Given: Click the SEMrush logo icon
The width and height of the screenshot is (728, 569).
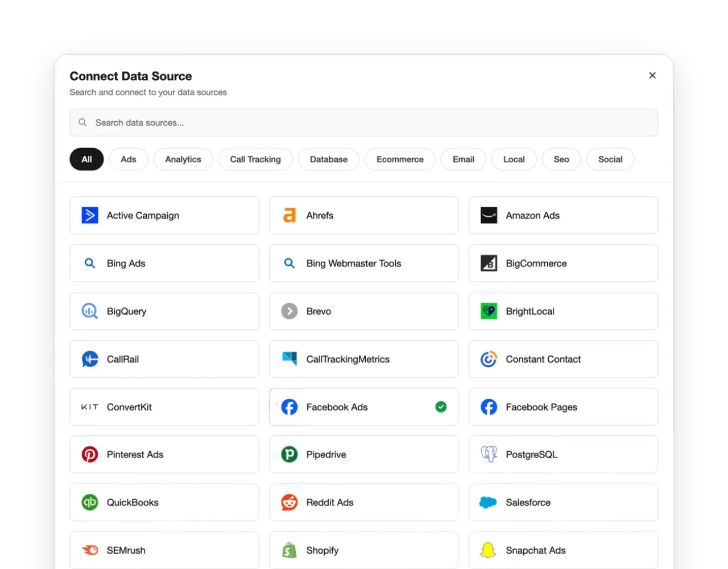Looking at the screenshot, I should pyautogui.click(x=90, y=550).
